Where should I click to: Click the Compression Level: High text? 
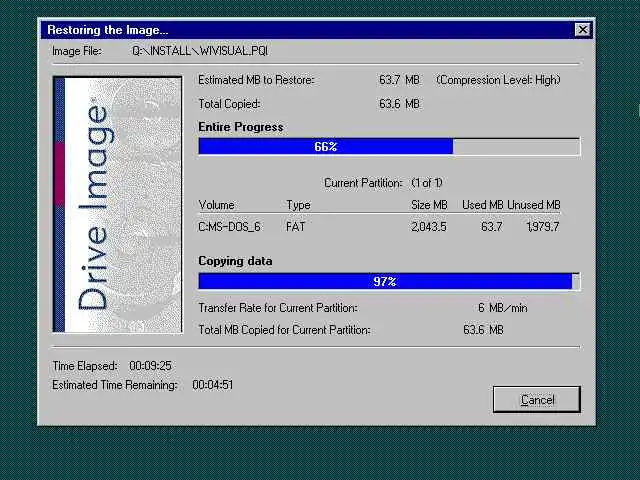498,80
